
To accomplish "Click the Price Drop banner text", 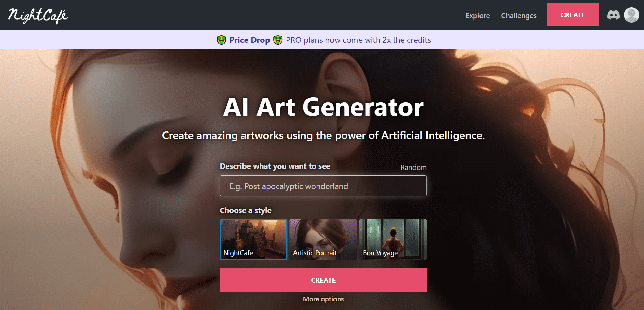I will pos(250,40).
